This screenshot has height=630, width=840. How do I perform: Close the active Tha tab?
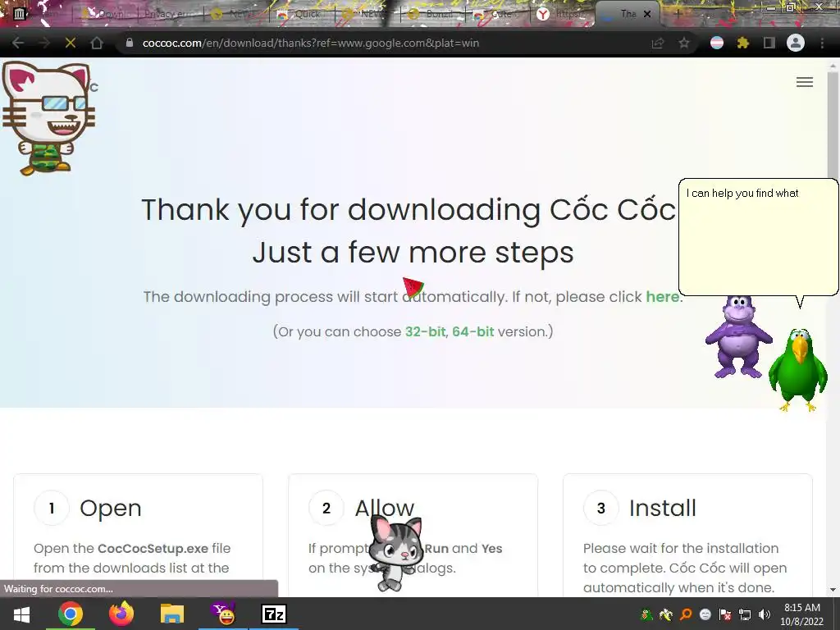[x=647, y=15]
